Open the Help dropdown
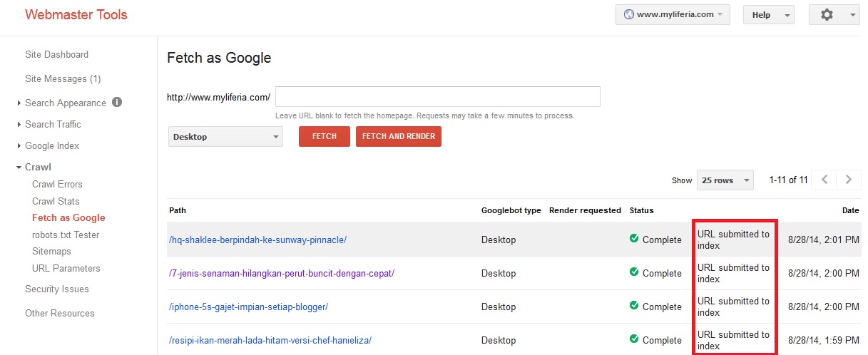Screen dimensions: 868x355 click(x=769, y=14)
